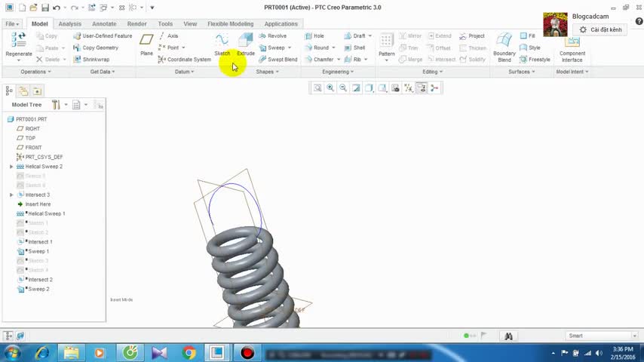Open Chrome from the Windows taskbar
644x362 pixels.
tap(189, 353)
